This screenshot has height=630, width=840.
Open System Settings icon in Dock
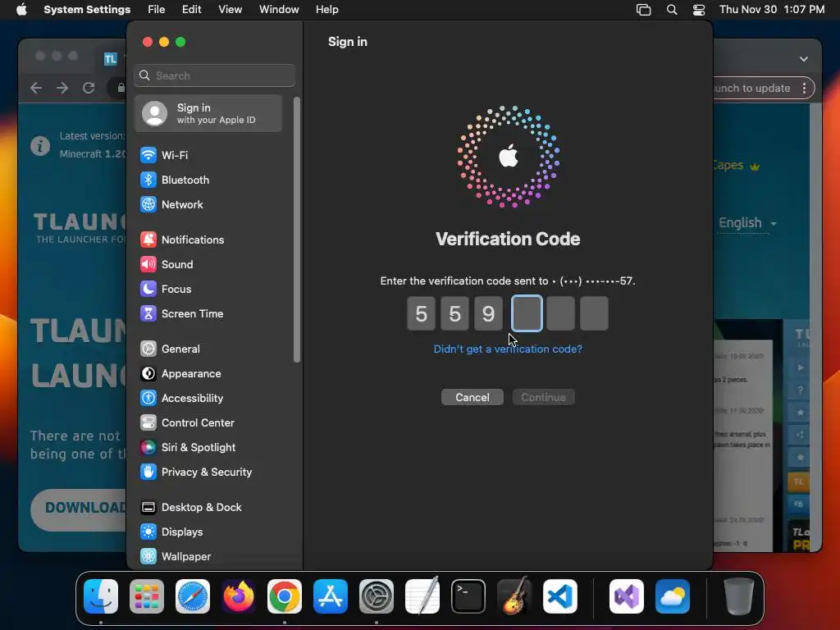click(377, 596)
